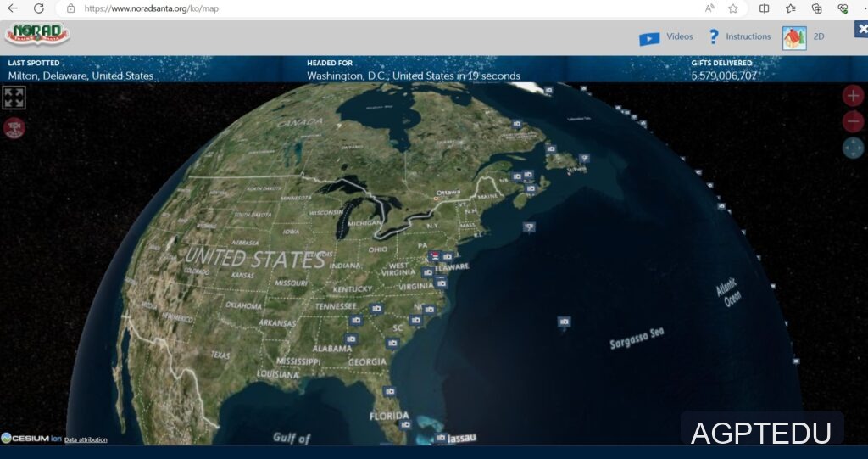Enter fullscreen with the expand arrows icon
The width and height of the screenshot is (868, 459).
tap(14, 98)
